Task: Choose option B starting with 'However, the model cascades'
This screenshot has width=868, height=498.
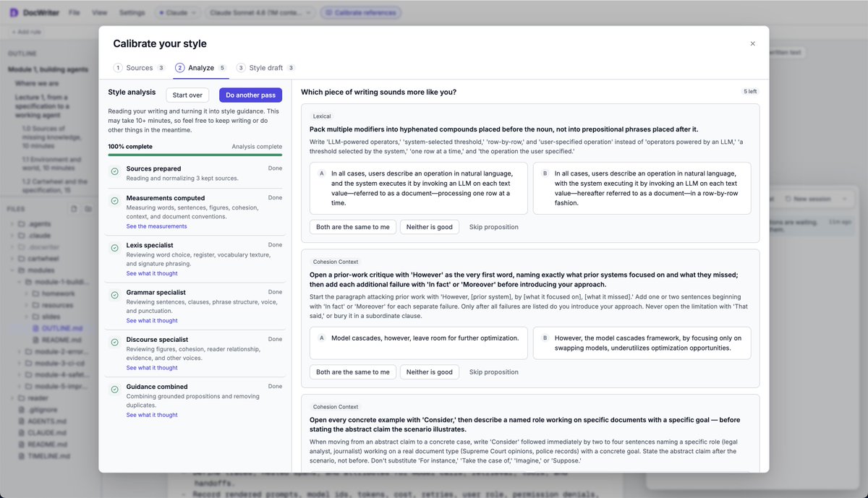Action: (642, 343)
